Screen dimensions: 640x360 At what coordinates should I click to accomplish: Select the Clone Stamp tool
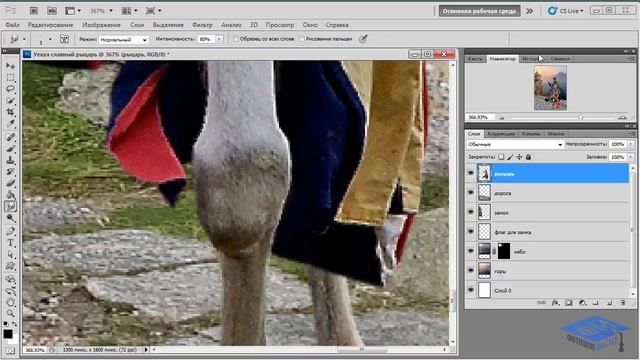coord(11,160)
